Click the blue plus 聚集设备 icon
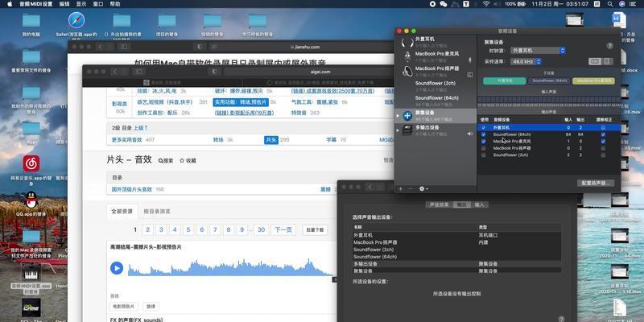The image size is (644, 322). [x=407, y=115]
